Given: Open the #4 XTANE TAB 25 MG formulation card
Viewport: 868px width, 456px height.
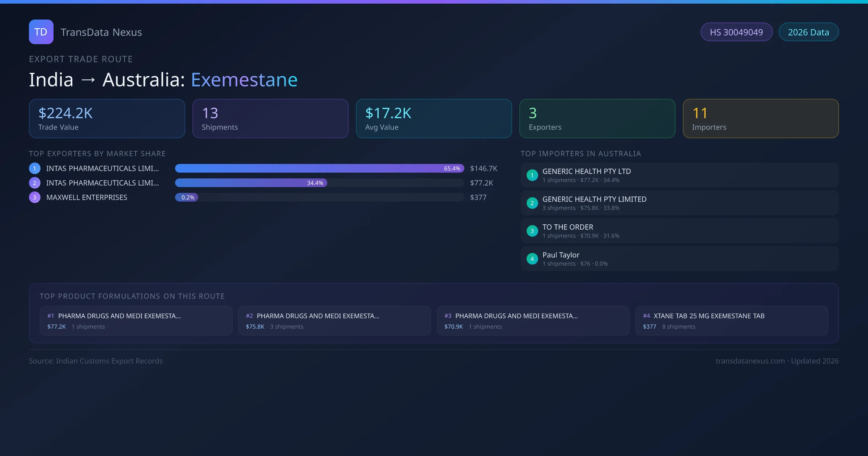Looking at the screenshot, I should [x=731, y=321].
